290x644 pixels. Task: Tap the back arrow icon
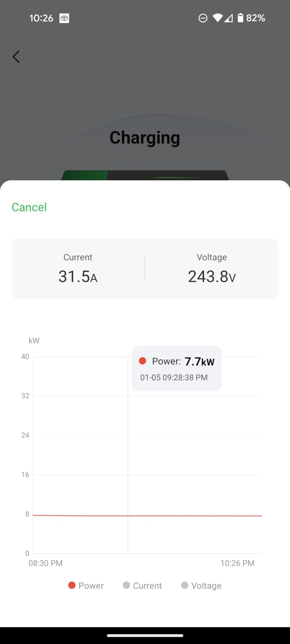(x=16, y=57)
